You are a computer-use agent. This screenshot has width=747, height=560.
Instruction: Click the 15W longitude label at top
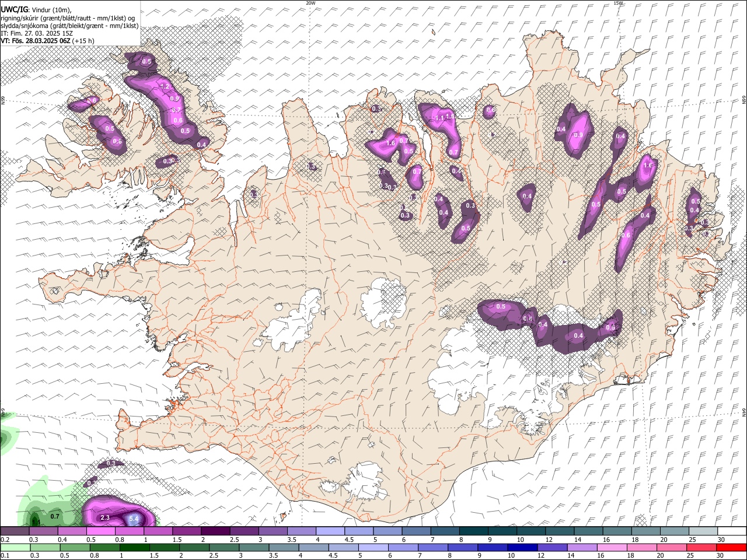pos(618,3)
